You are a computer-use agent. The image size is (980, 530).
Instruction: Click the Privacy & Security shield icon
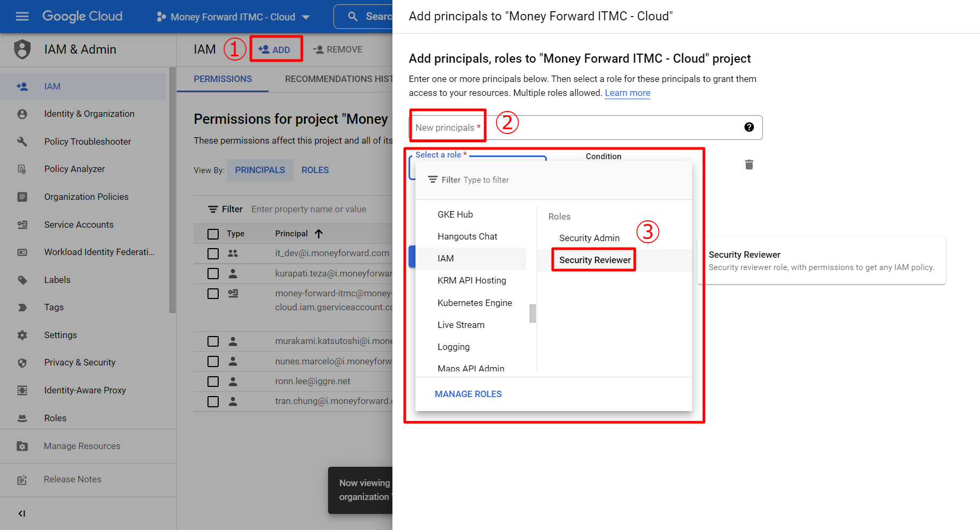tap(22, 363)
